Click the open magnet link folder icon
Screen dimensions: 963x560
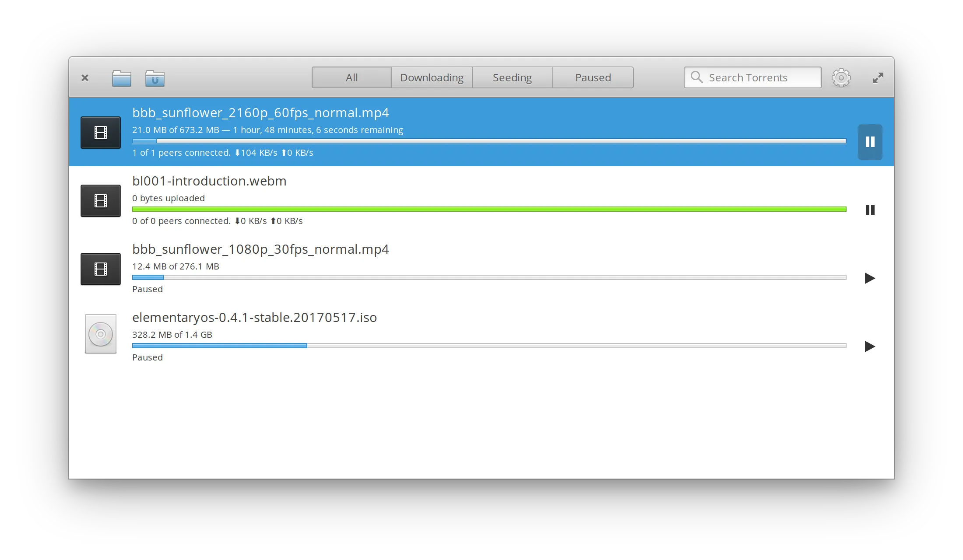point(155,78)
